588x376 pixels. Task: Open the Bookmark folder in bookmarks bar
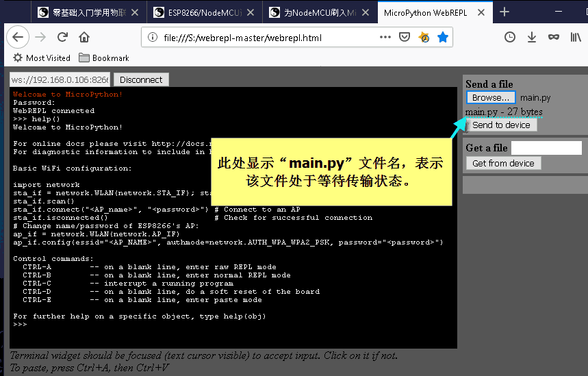[x=104, y=58]
